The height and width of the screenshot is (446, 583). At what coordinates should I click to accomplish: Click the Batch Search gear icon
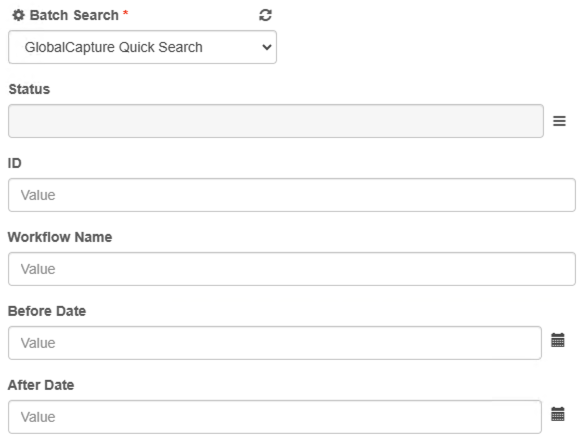point(18,15)
